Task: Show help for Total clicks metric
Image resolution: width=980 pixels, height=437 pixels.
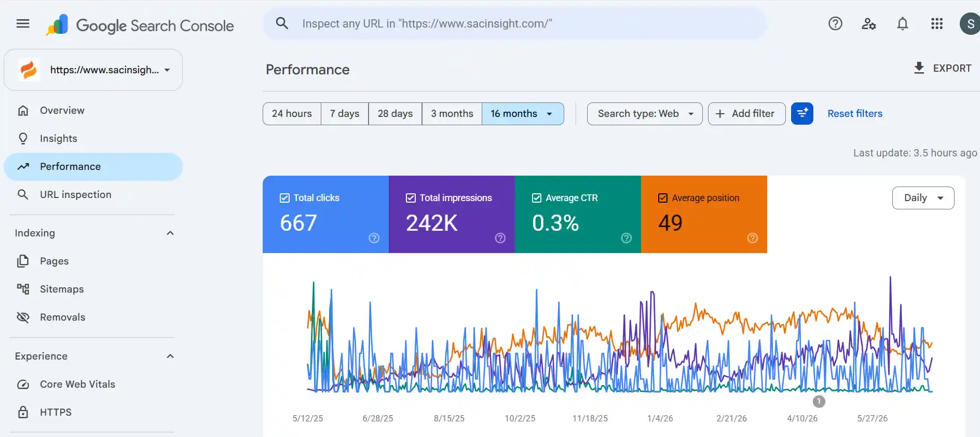Action: (374, 238)
